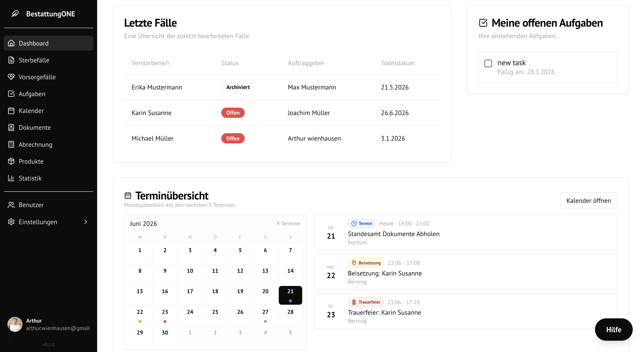Screen dimensions: 644x352
Task: Open the Hilfe help button
Action: 614,329
